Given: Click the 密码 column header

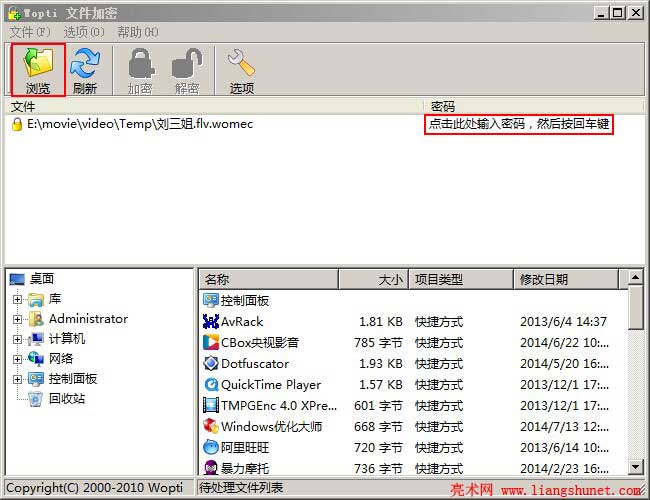Looking at the screenshot, I should tap(534, 107).
